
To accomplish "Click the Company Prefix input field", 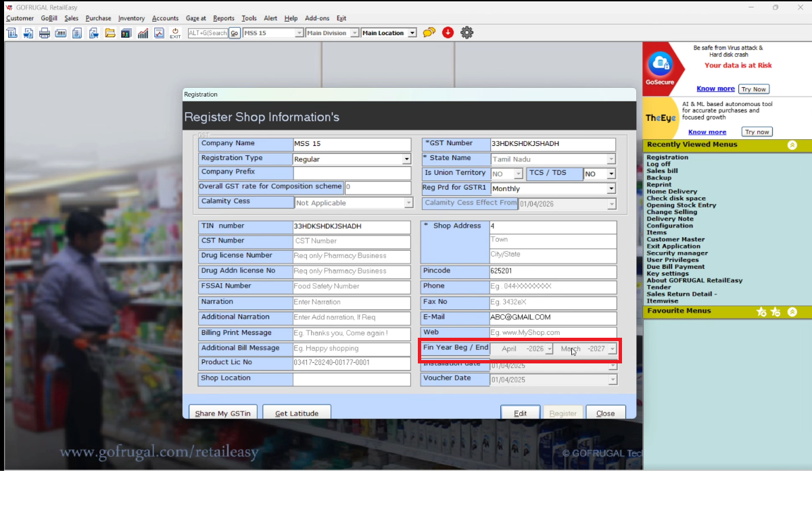I will [x=352, y=174].
